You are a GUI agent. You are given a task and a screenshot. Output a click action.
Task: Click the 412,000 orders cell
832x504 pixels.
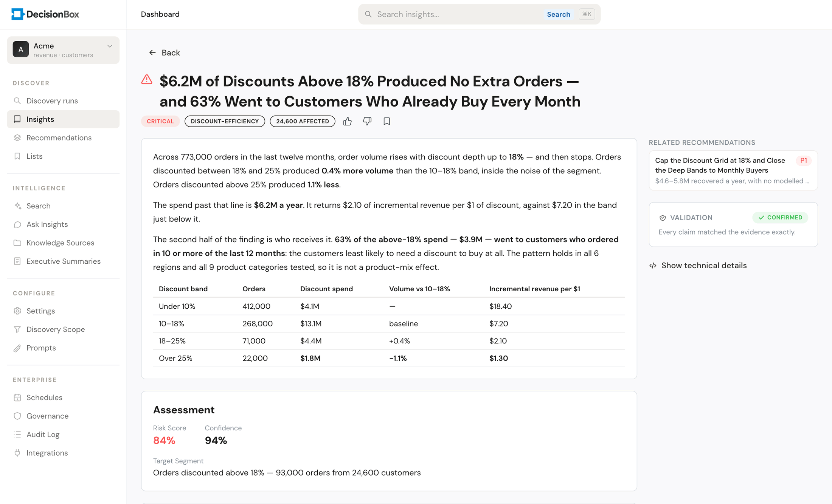pos(256,306)
